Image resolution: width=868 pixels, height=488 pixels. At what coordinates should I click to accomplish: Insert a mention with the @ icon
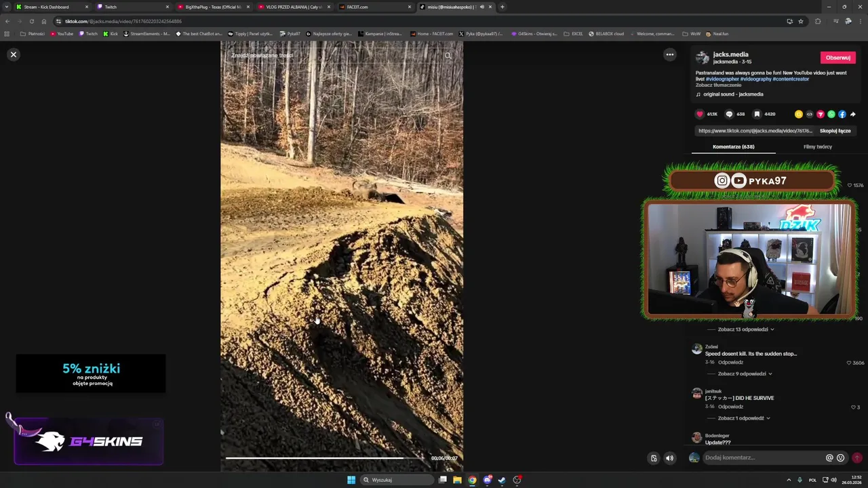(x=829, y=457)
